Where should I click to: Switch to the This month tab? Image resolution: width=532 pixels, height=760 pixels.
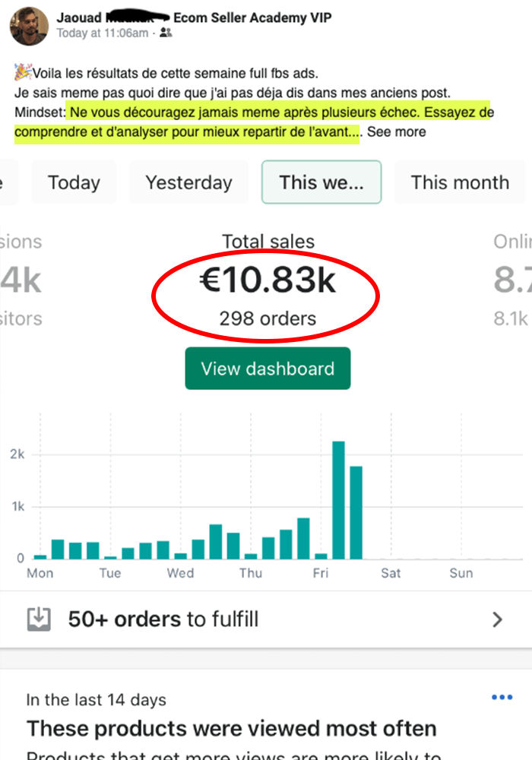[460, 182]
